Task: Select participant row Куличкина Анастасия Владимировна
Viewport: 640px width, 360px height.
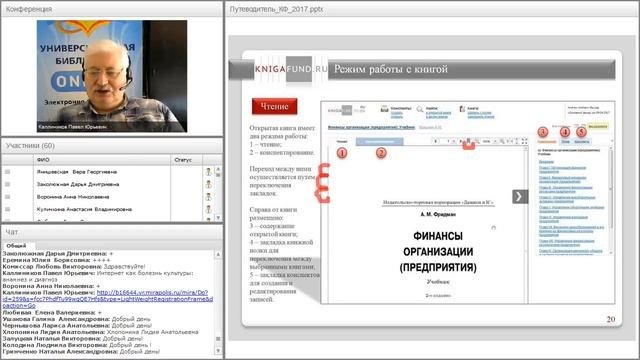Action: [x=107, y=209]
